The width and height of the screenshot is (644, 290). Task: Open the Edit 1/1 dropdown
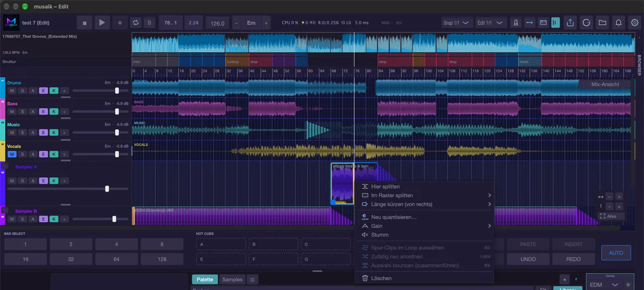492,23
